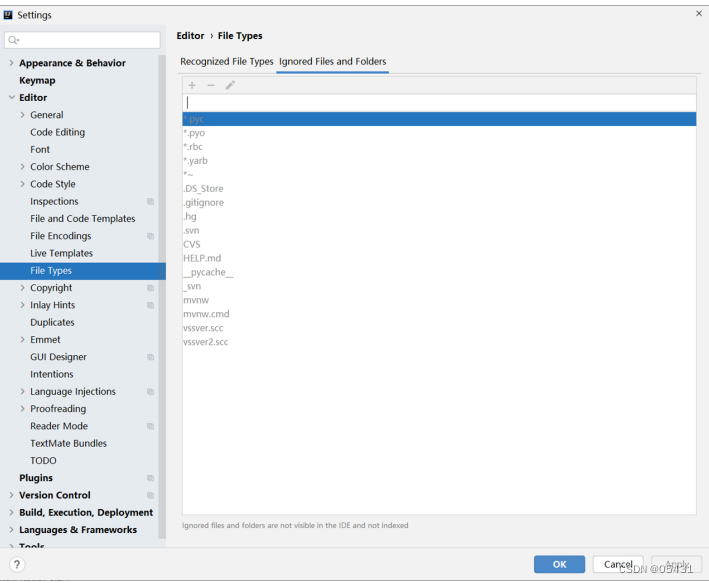709x583 pixels.
Task: Select the .gitignore entry
Action: [439, 203]
